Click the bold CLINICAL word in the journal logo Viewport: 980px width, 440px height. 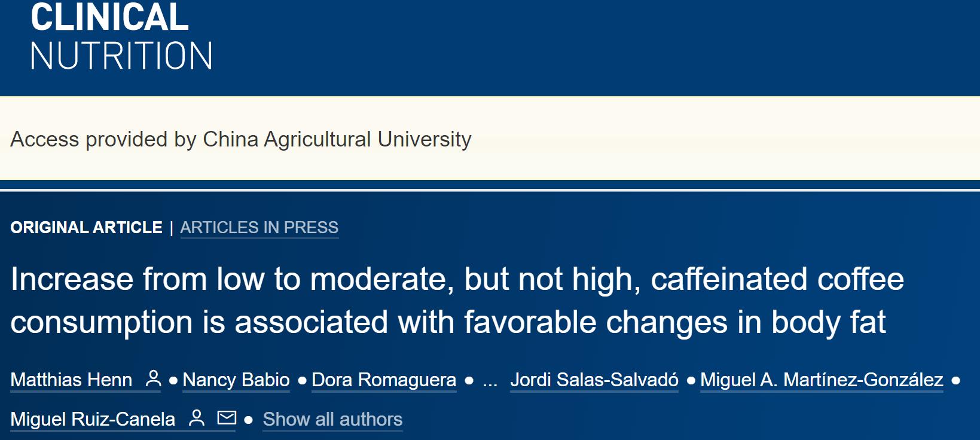[x=109, y=17]
